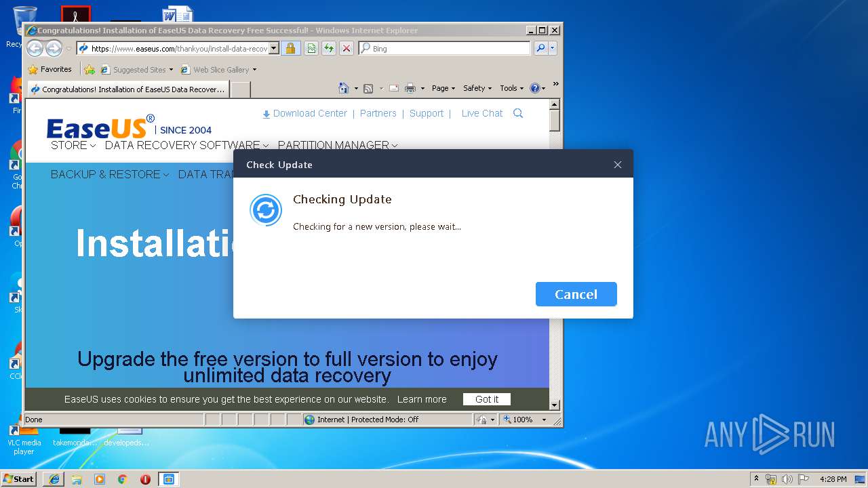Click the search magnifier button

(540, 48)
